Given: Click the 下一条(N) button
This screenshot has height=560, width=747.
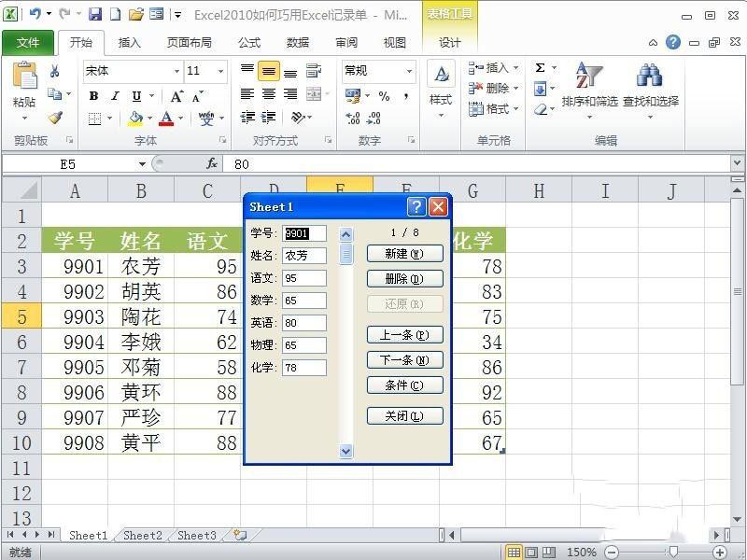Looking at the screenshot, I should [404, 360].
